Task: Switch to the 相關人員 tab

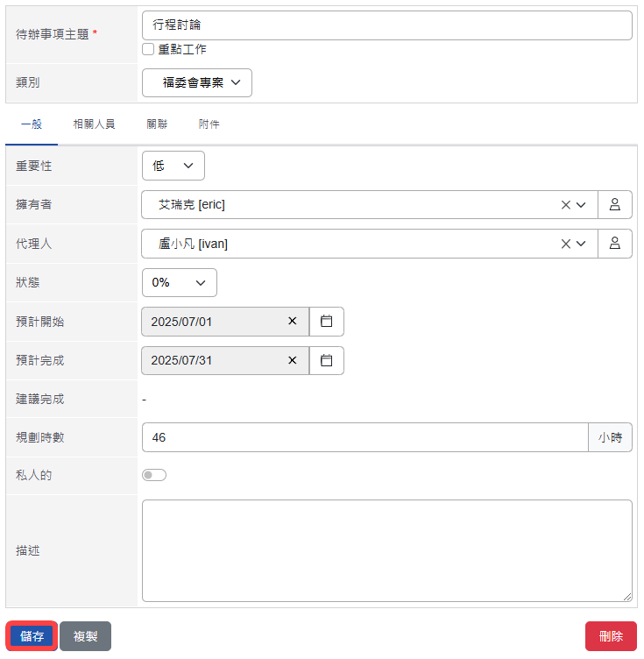Action: click(94, 124)
